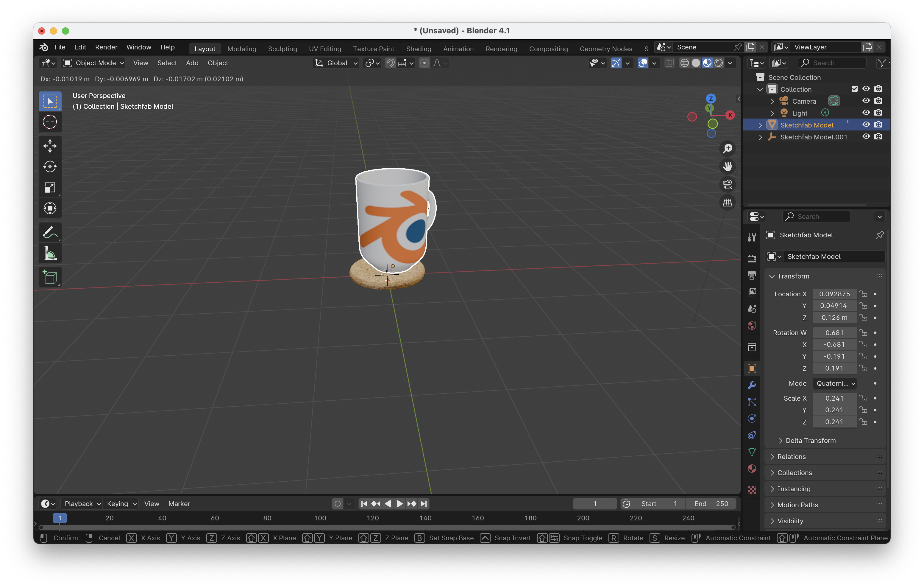Open the Scene properties tab
Image resolution: width=924 pixels, height=588 pixels.
(752, 309)
